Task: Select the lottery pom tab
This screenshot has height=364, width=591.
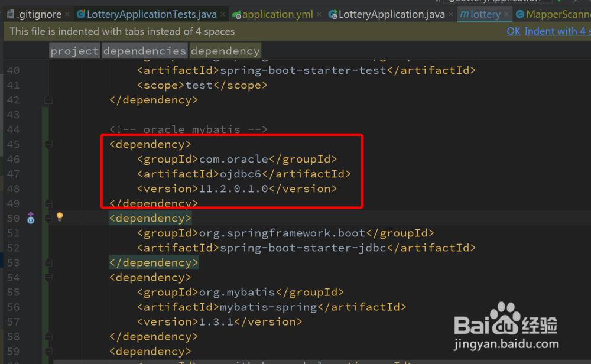Action: coord(485,14)
